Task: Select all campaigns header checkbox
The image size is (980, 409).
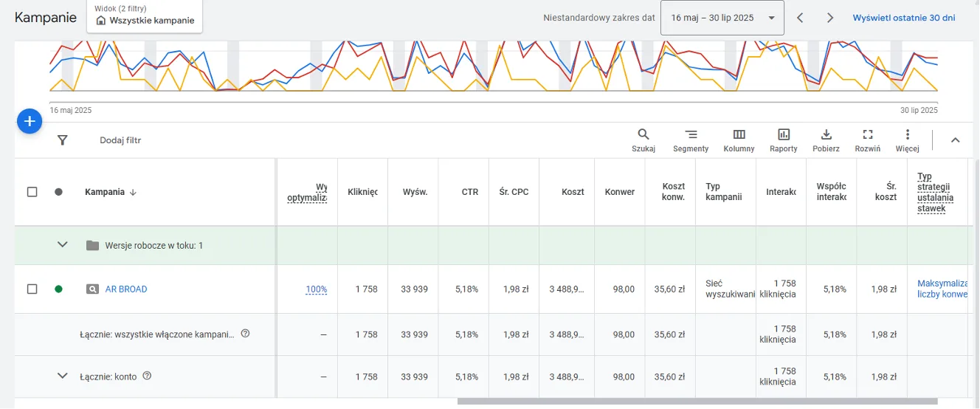Action: (32, 192)
